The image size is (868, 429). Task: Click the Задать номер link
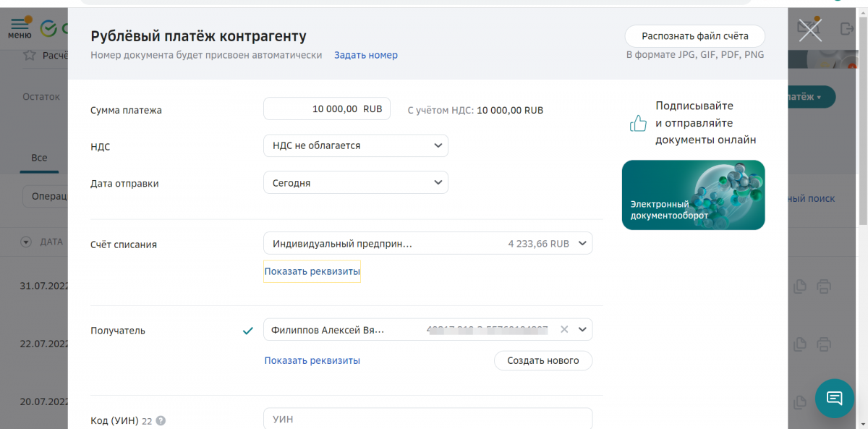(365, 55)
